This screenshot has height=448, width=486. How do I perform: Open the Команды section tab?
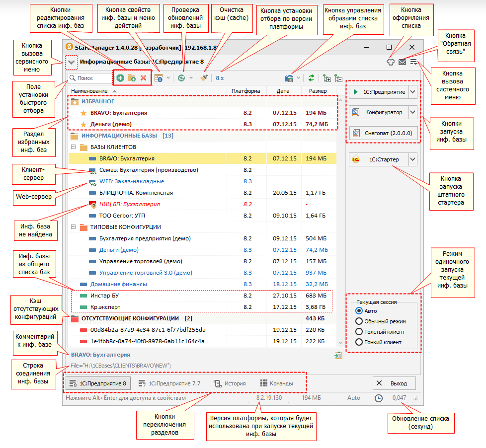[x=276, y=383]
